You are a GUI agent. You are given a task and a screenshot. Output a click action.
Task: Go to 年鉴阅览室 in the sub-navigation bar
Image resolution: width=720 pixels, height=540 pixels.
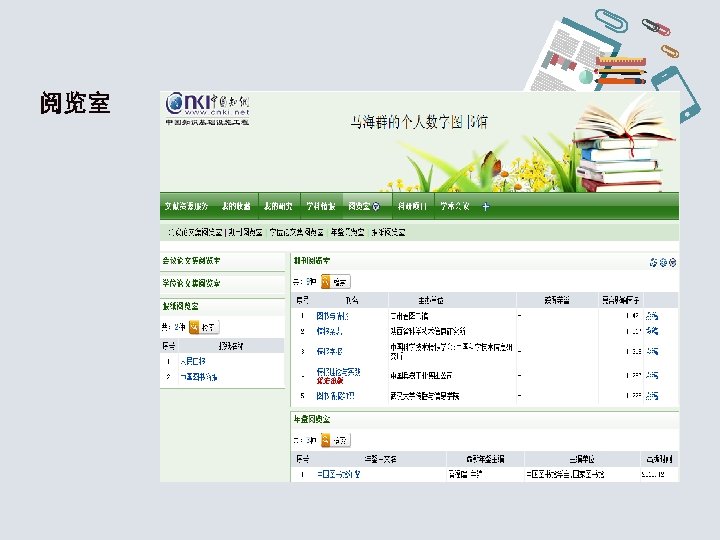[348, 232]
